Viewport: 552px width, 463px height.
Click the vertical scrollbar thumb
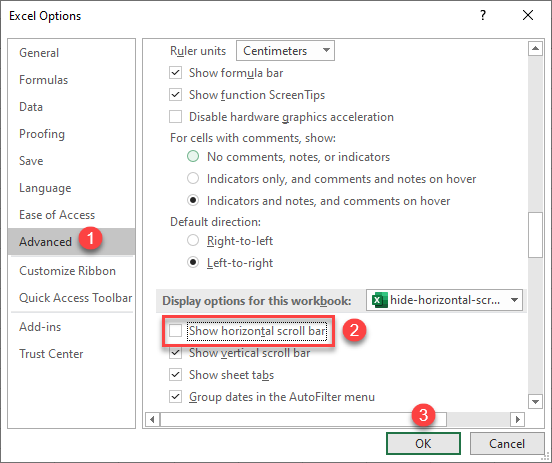[x=535, y=235]
